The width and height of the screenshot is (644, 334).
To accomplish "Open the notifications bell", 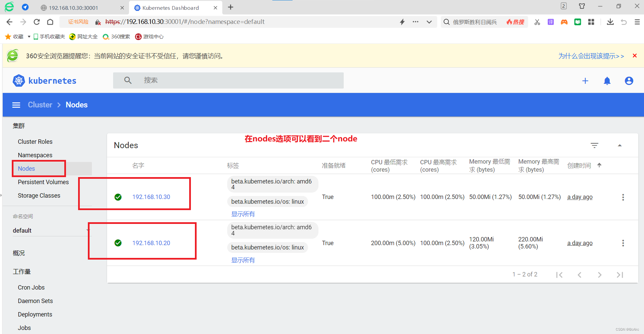I will 607,81.
